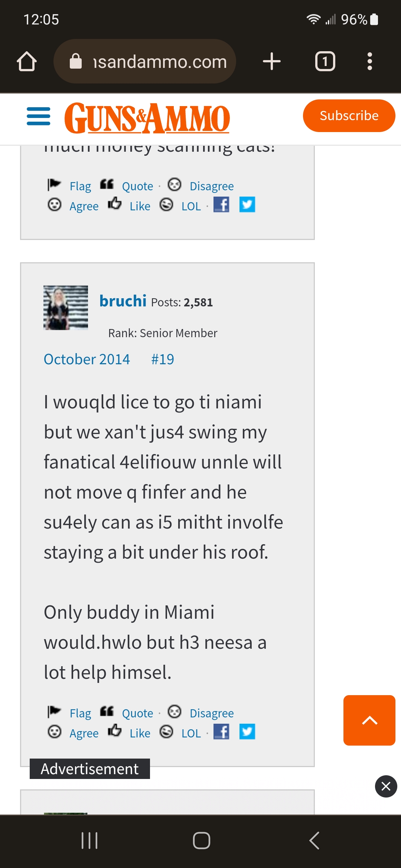
Task: Mark Agree on bruchi's post
Action: pos(84,733)
